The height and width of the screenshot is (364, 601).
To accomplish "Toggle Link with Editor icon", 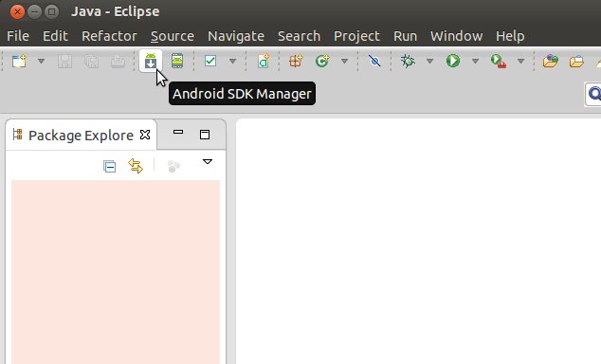I will pyautogui.click(x=136, y=166).
